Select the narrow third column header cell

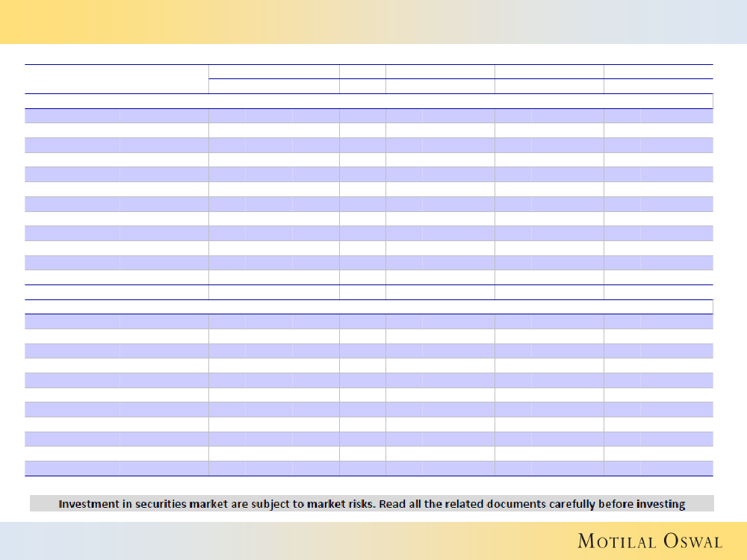click(x=362, y=72)
